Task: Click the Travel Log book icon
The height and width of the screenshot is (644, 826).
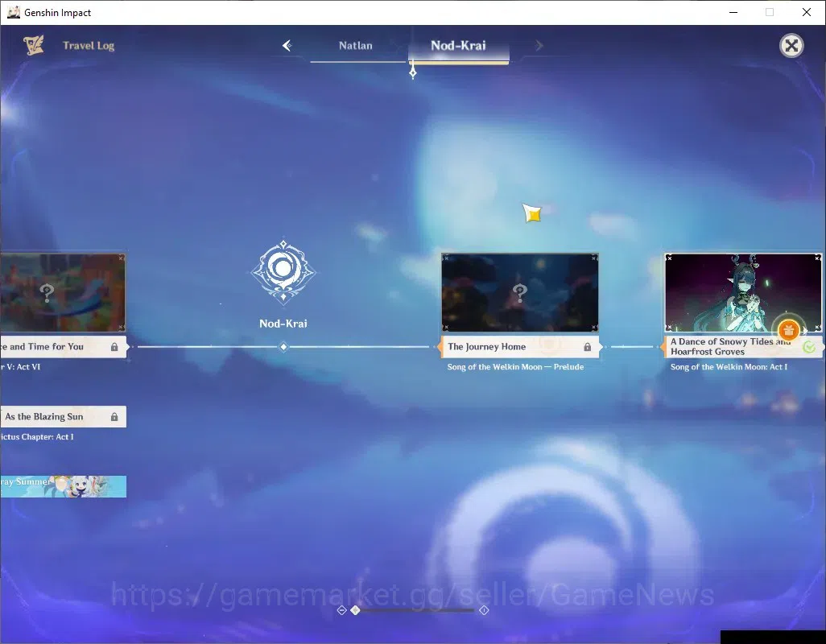Action: pos(34,45)
